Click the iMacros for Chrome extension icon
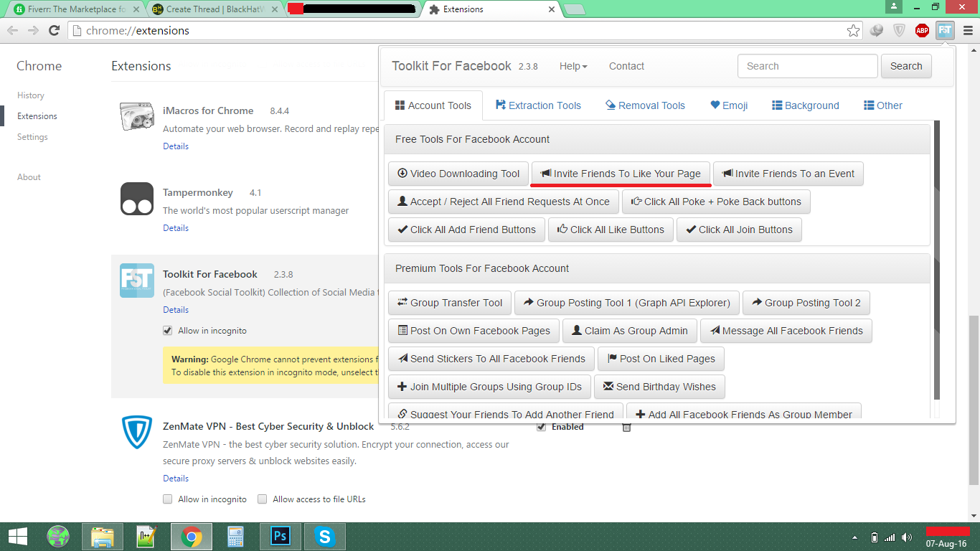The image size is (980, 551). pyautogui.click(x=137, y=116)
